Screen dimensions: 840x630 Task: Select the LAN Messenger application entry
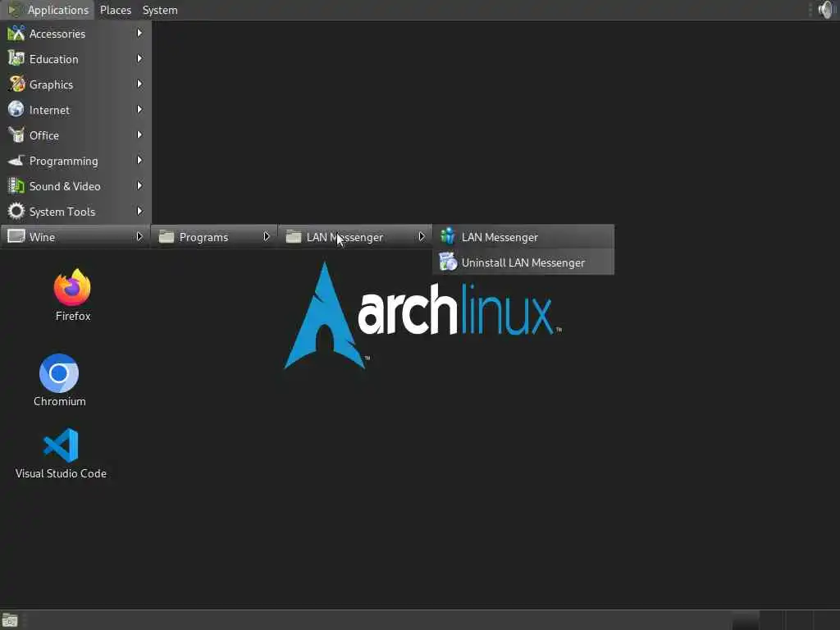(523, 237)
